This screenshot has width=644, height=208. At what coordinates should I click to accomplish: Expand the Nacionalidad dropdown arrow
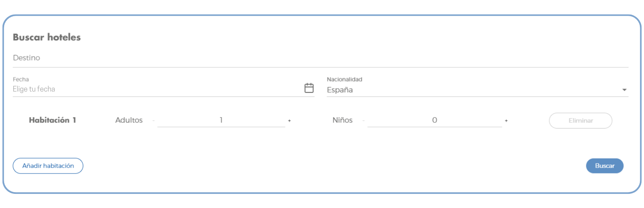point(624,90)
